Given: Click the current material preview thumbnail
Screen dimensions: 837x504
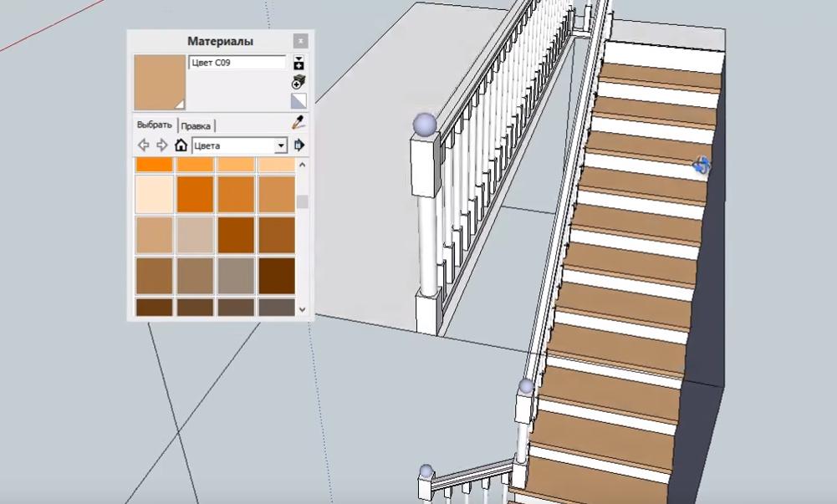Looking at the screenshot, I should coord(160,83).
